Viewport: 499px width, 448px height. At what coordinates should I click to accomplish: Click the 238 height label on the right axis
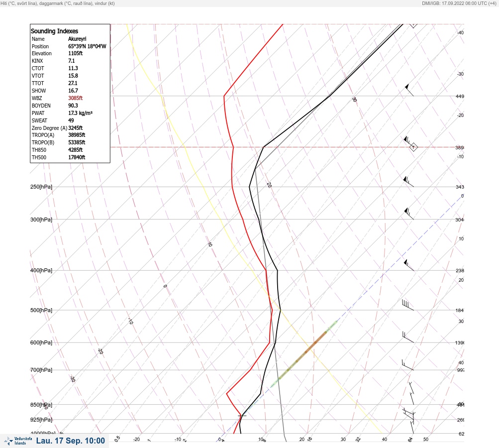point(460,271)
